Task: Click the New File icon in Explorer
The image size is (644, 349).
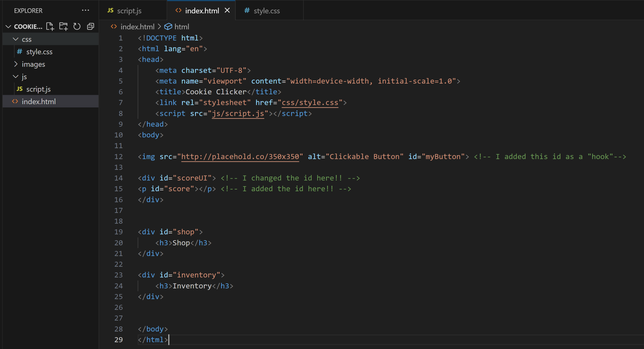Action: 50,26
